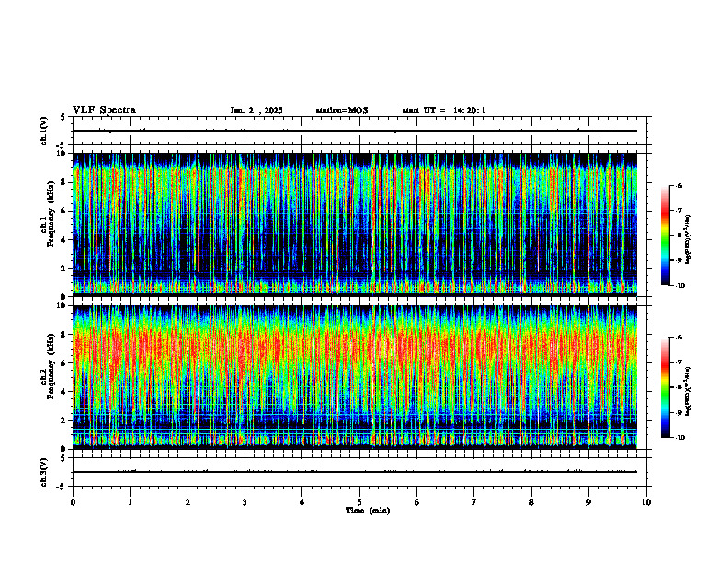The image size is (728, 563).
Task: Click the ch.1 spectrogram color scale bar
Action: tap(665, 236)
